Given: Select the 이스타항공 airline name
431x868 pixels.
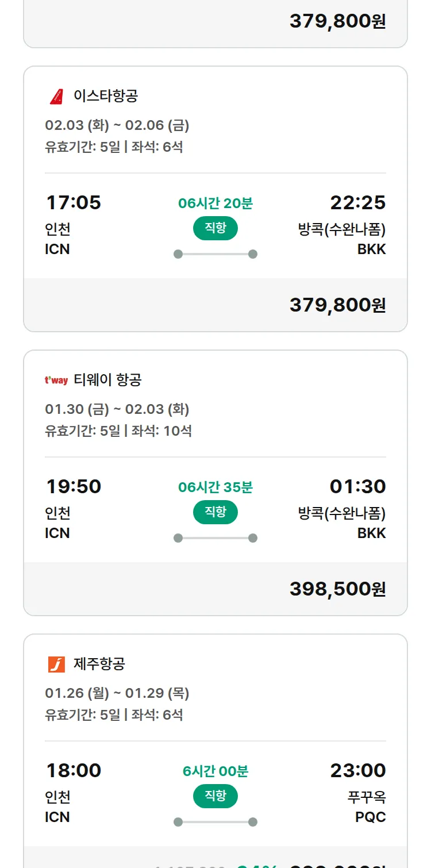Looking at the screenshot, I should [x=106, y=96].
